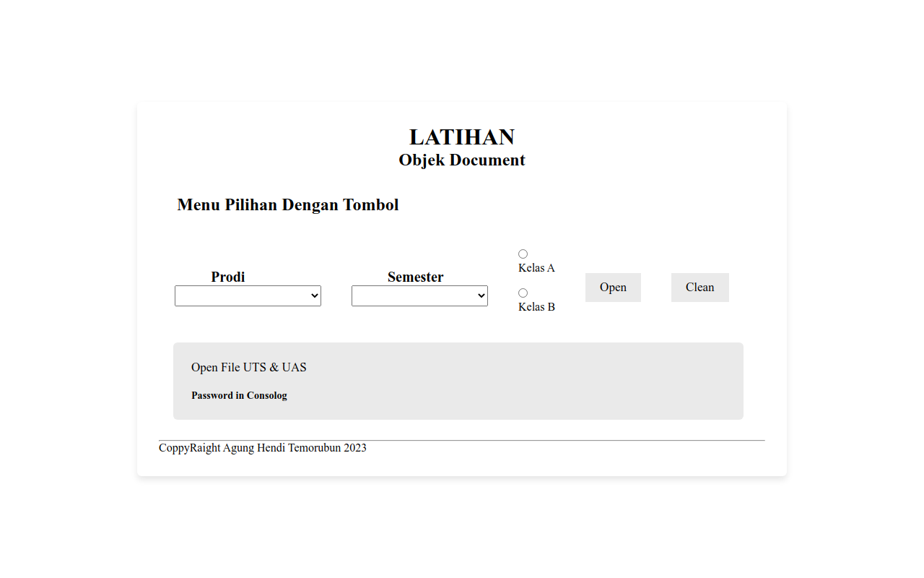This screenshot has width=924, height=578.
Task: Select the Kelas A radio button
Action: point(523,254)
